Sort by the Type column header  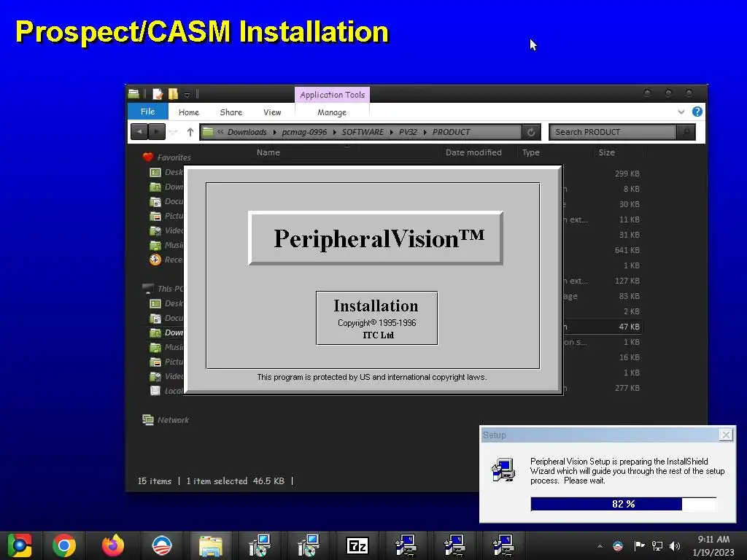(x=531, y=152)
